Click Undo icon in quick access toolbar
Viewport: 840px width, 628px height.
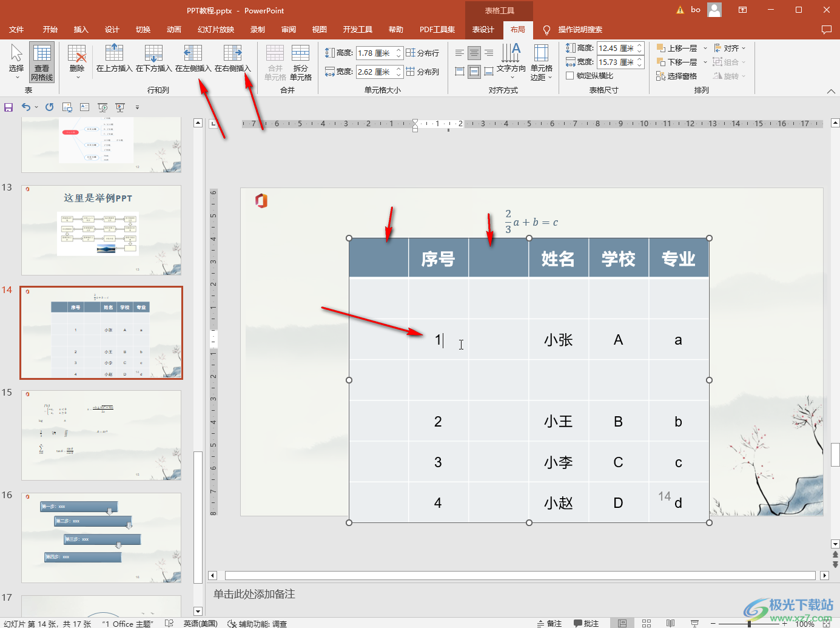(26, 107)
